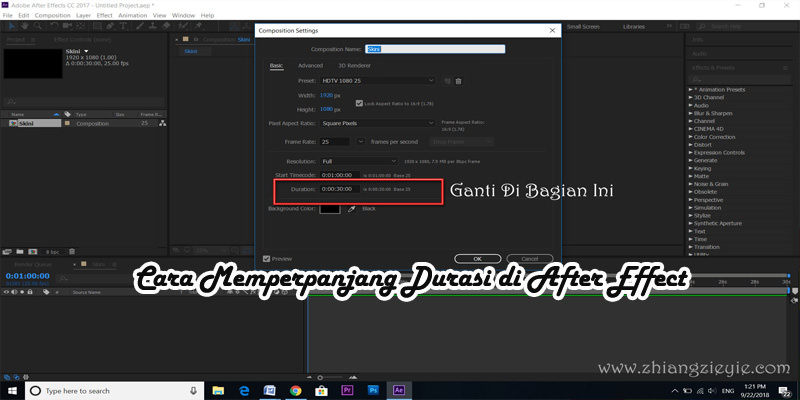Screen dimensions: 800x400
Task: Open Pixel Aspect Ratio dropdown Square Pixels
Action: coord(378,123)
